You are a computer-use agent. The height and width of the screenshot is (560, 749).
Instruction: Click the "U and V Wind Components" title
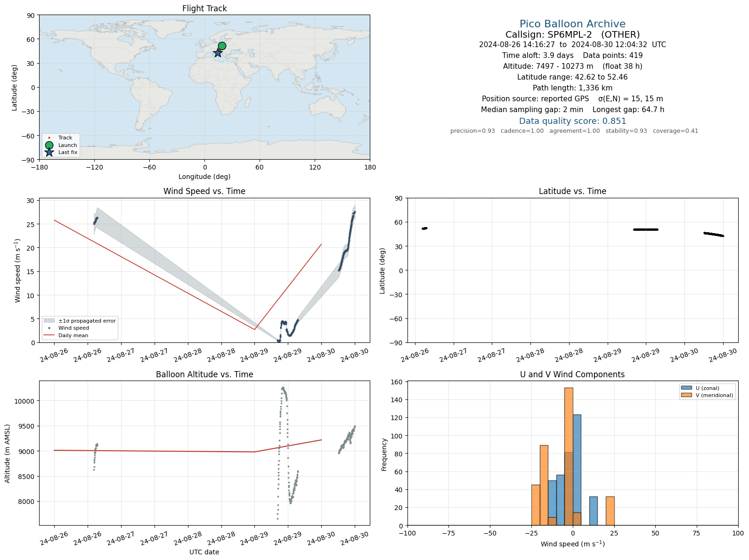coord(572,374)
